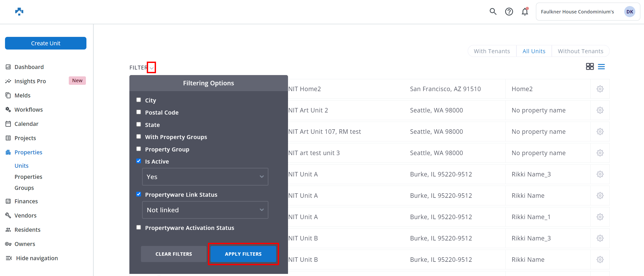Viewport: 644px width, 276px height.
Task: Switch to list view icon
Action: point(601,67)
